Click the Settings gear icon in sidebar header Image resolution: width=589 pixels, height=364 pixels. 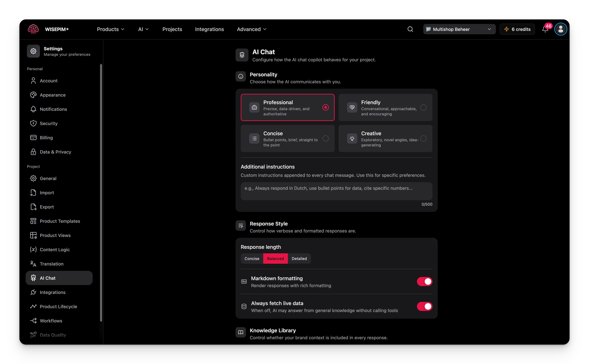tap(33, 51)
